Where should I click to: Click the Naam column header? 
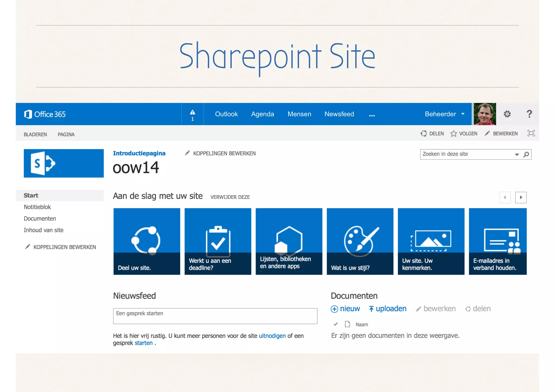click(x=362, y=324)
